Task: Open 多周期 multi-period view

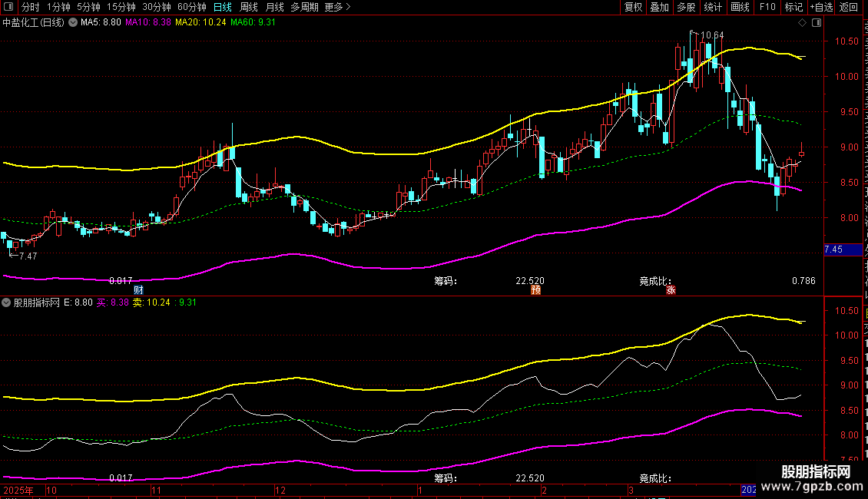Action: (304, 7)
